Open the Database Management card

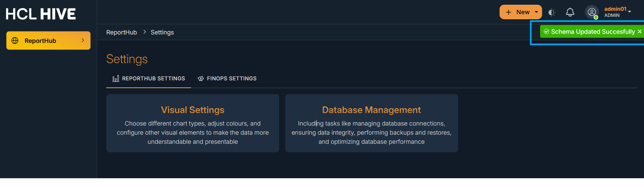[371, 123]
